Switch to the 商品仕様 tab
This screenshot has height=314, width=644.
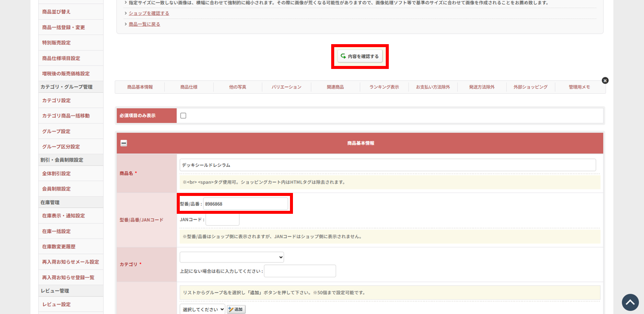click(x=189, y=87)
